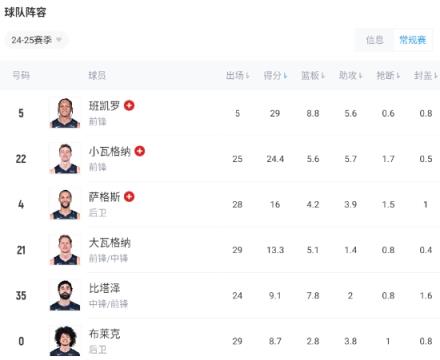This screenshot has width=440, height=360.
Task: Switch to the 信息 tab
Action: tap(374, 40)
